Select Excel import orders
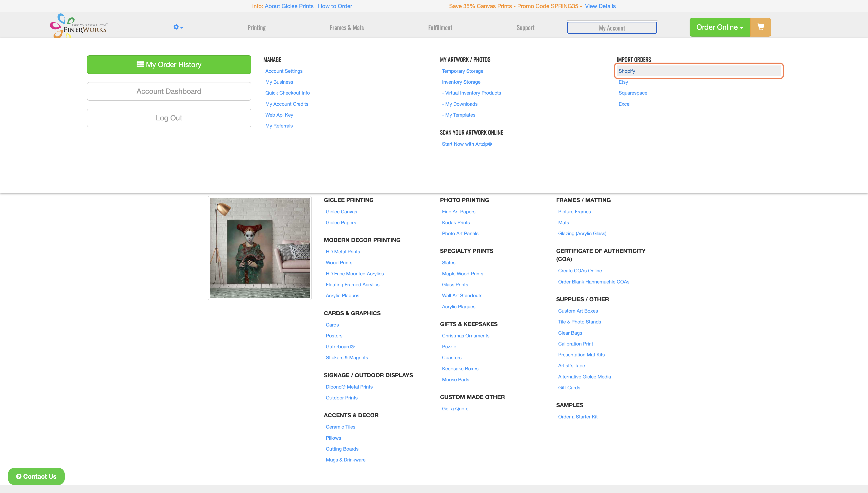This screenshot has height=493, width=868. 624,104
